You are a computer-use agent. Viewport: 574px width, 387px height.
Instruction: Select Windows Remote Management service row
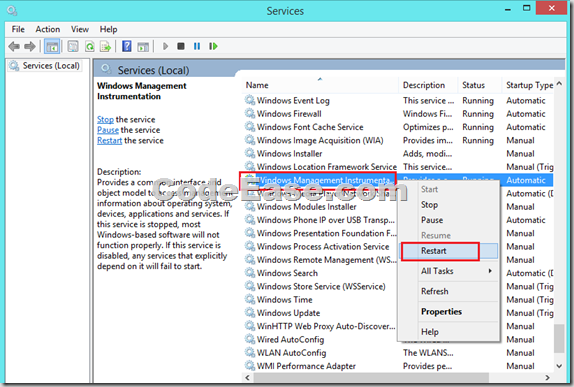point(398,260)
